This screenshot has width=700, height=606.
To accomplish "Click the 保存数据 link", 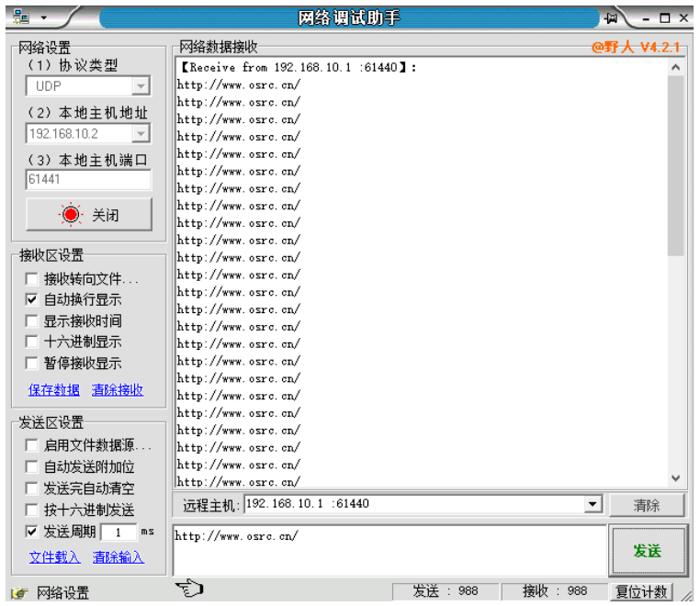I will click(54, 390).
